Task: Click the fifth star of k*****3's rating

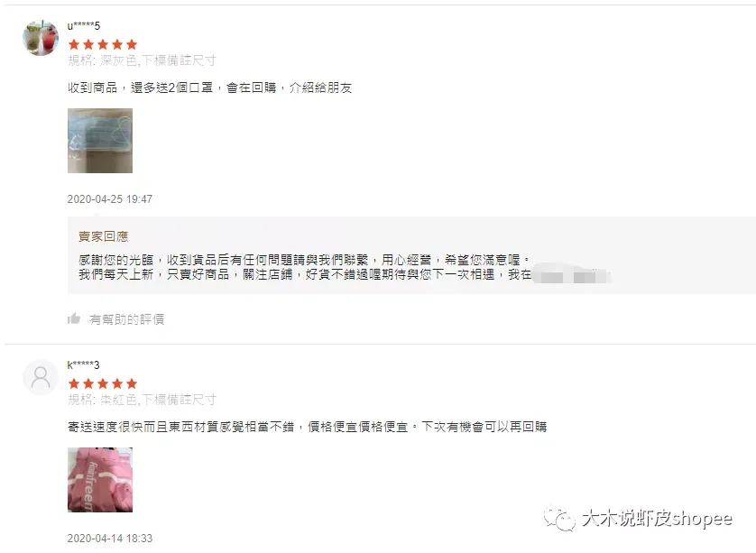Action: [x=132, y=383]
